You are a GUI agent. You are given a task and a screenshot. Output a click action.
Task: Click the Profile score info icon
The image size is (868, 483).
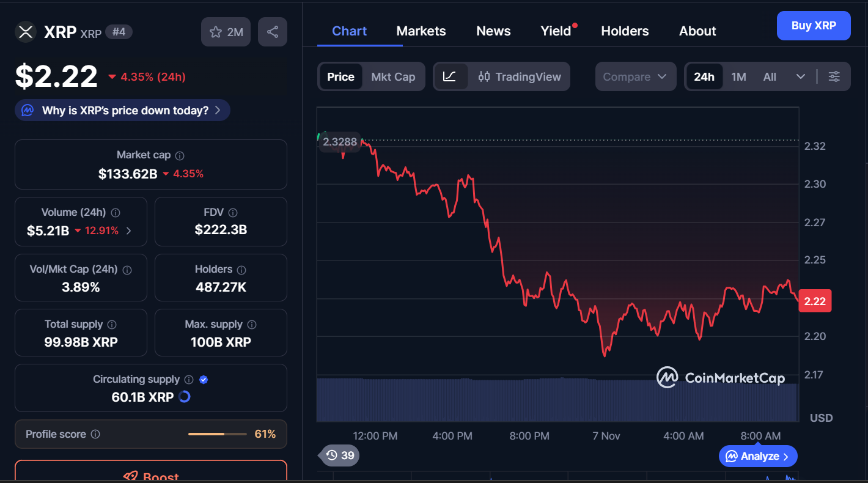(95, 434)
